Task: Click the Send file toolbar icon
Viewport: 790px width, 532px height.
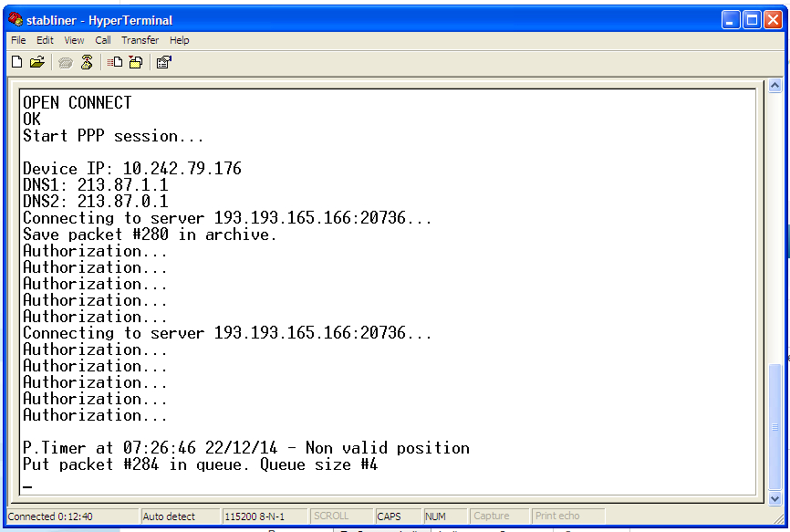Action: click(x=115, y=62)
